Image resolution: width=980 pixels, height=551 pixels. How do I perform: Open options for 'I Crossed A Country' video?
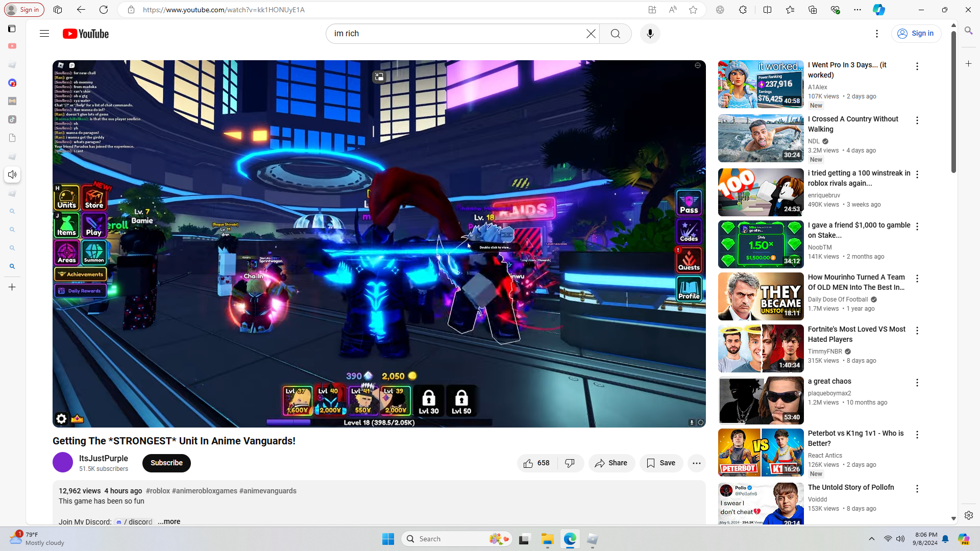[x=917, y=120]
